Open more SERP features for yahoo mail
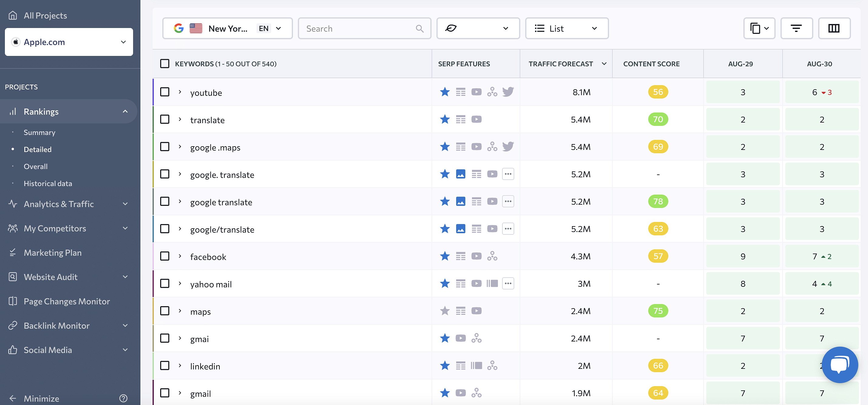 [x=508, y=283]
